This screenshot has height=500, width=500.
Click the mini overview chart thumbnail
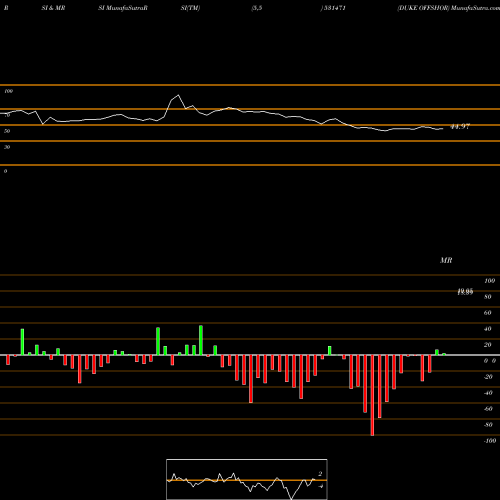(247, 479)
